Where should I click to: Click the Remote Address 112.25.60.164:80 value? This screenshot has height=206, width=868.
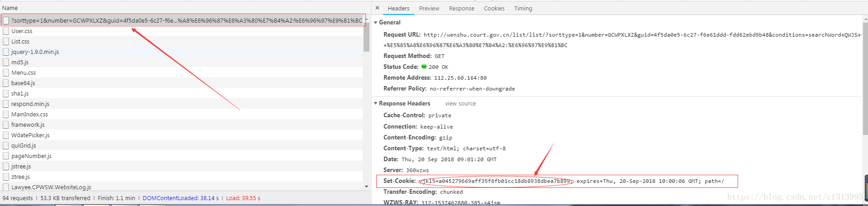(x=460, y=78)
